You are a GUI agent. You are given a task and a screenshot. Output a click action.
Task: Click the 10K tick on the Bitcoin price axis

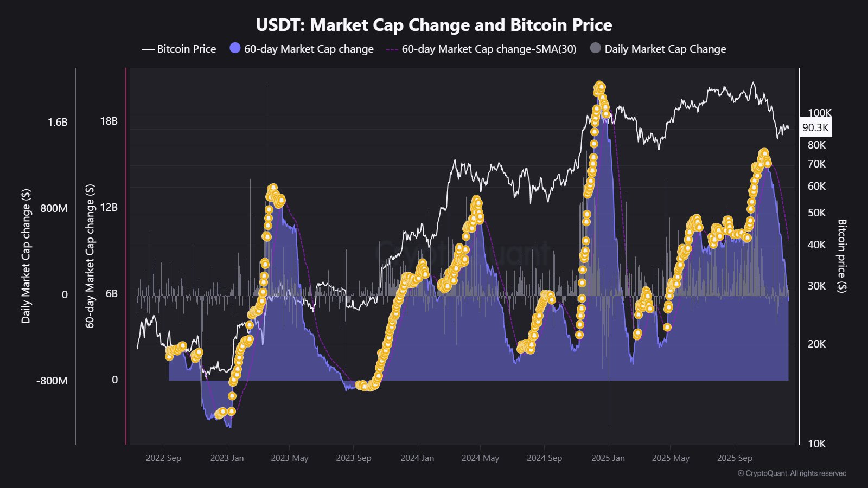(816, 444)
